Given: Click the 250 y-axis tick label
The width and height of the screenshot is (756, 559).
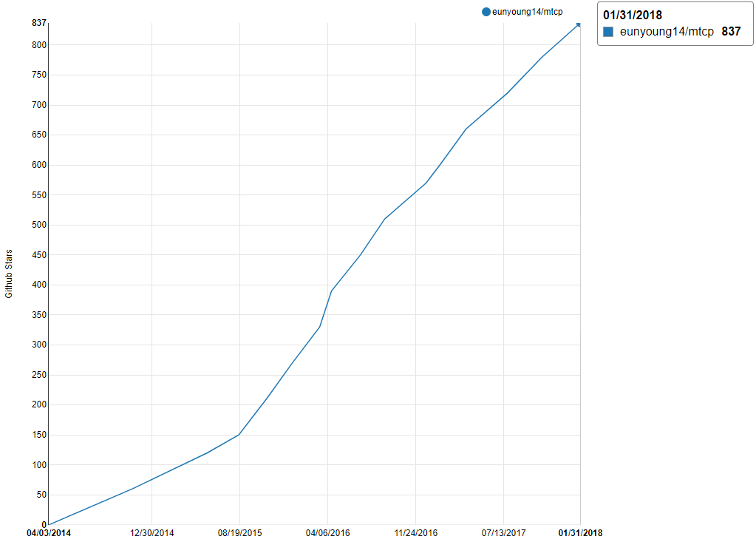Looking at the screenshot, I should click(x=38, y=375).
